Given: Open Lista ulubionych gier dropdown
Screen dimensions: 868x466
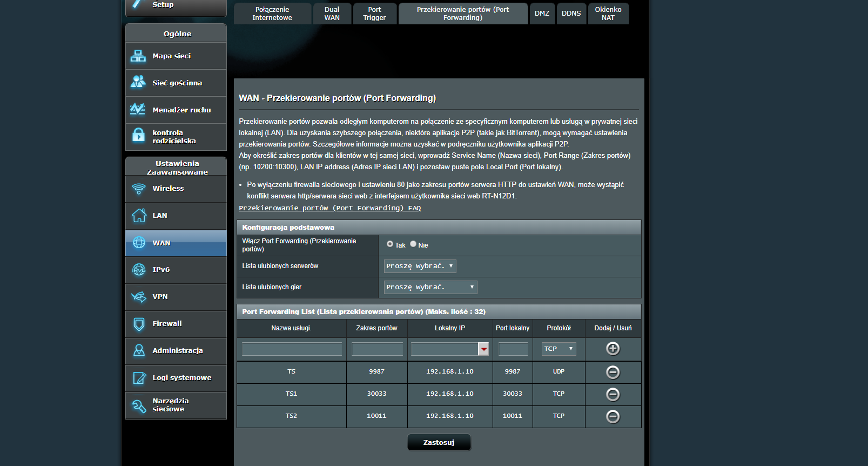Looking at the screenshot, I should tap(430, 287).
